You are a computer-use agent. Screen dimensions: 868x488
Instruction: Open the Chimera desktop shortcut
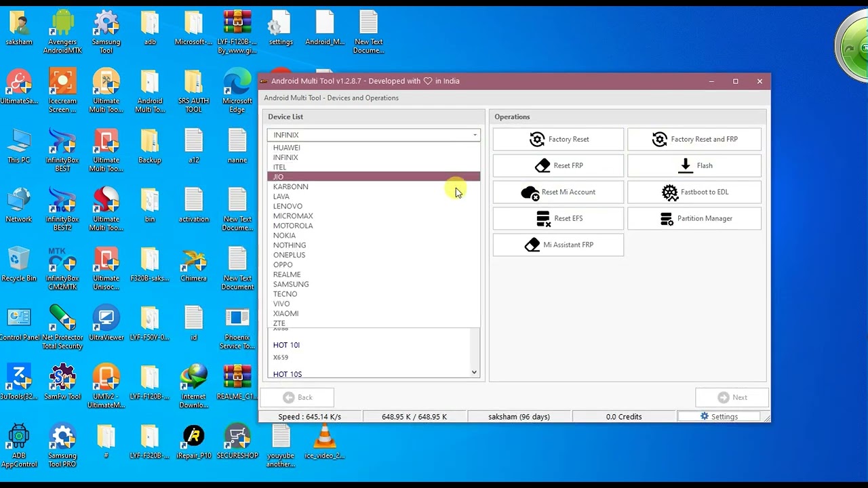coord(193,264)
